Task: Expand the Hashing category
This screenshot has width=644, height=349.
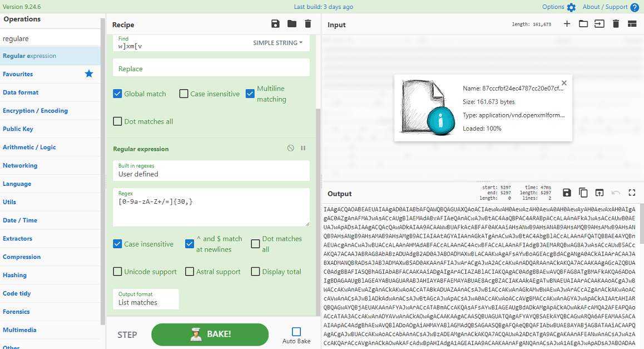Action: tap(50, 275)
